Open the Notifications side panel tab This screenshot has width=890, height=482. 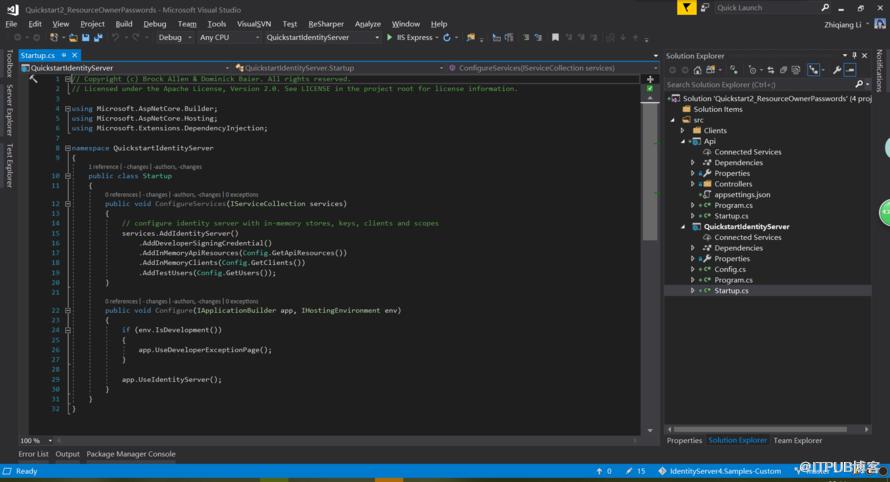point(879,70)
